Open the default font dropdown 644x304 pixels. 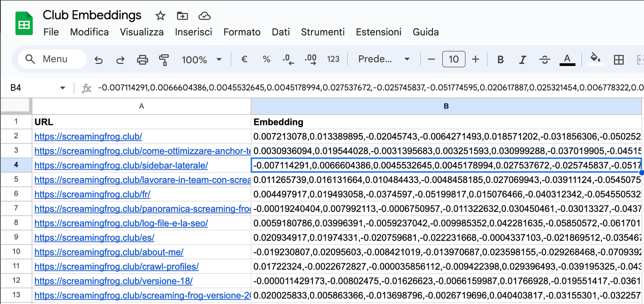point(384,59)
